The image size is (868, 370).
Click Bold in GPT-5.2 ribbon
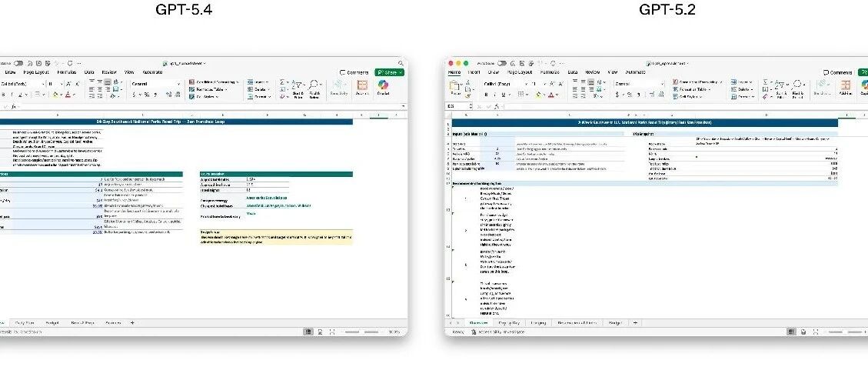pos(487,94)
